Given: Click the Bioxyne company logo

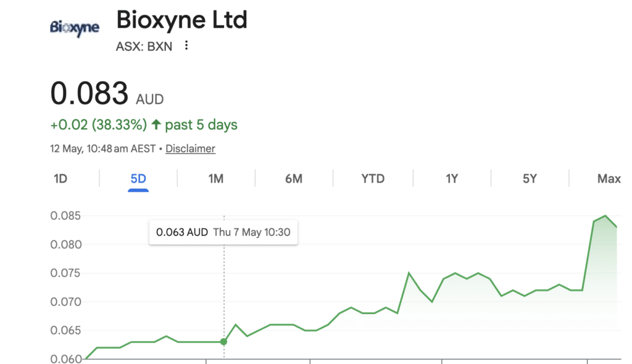Looking at the screenshot, I should (x=75, y=28).
